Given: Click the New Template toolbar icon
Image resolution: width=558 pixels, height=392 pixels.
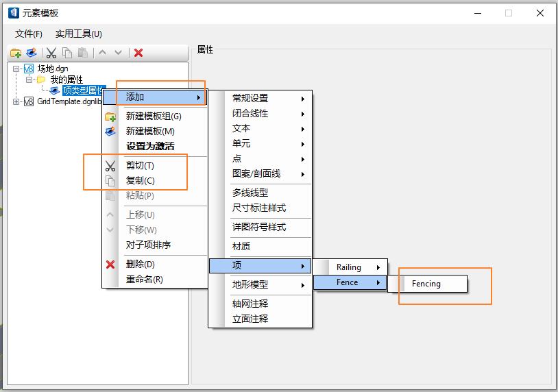Looking at the screenshot, I should pos(32,53).
